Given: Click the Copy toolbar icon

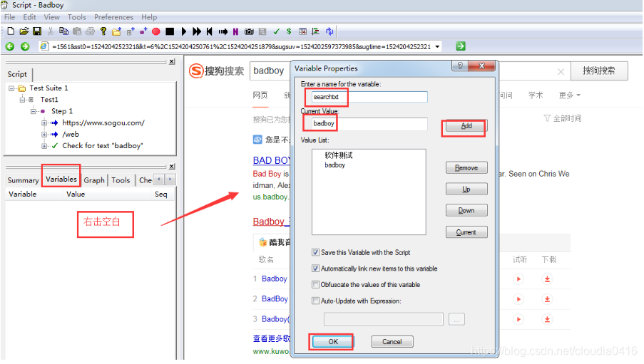Looking at the screenshot, I should coord(63,31).
